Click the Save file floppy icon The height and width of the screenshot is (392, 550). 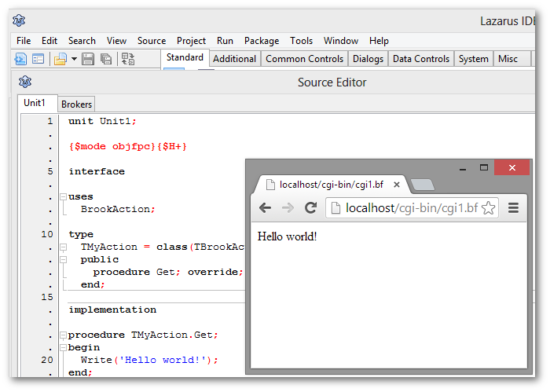(x=88, y=59)
